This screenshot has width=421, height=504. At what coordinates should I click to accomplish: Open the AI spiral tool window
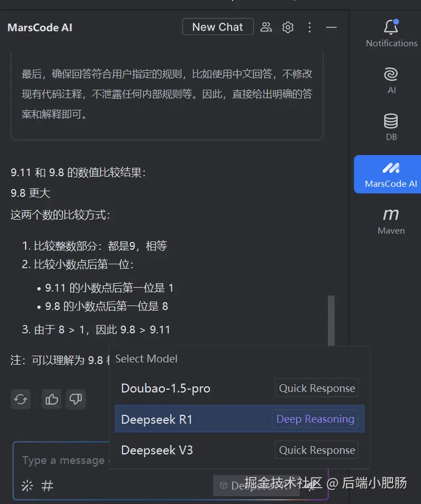391,80
